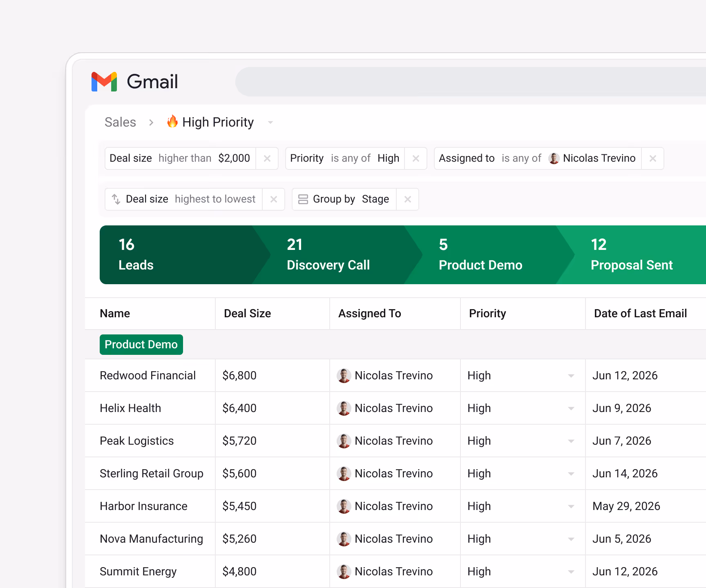Edit the Priority is any of High filter
The height and width of the screenshot is (588, 706).
pyautogui.click(x=345, y=158)
